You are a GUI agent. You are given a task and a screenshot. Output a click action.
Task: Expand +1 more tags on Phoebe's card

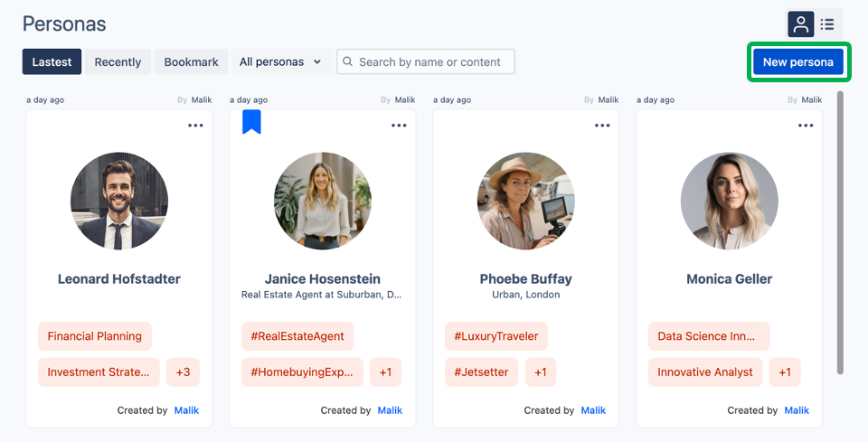[541, 372]
